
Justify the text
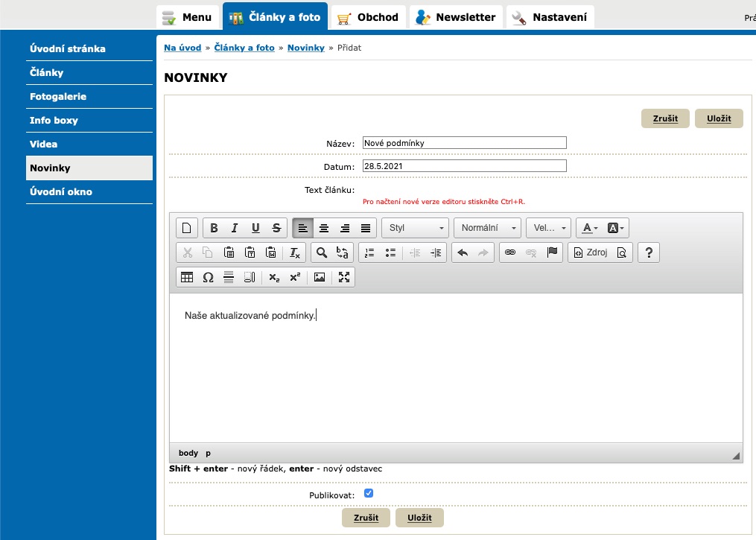coord(366,228)
